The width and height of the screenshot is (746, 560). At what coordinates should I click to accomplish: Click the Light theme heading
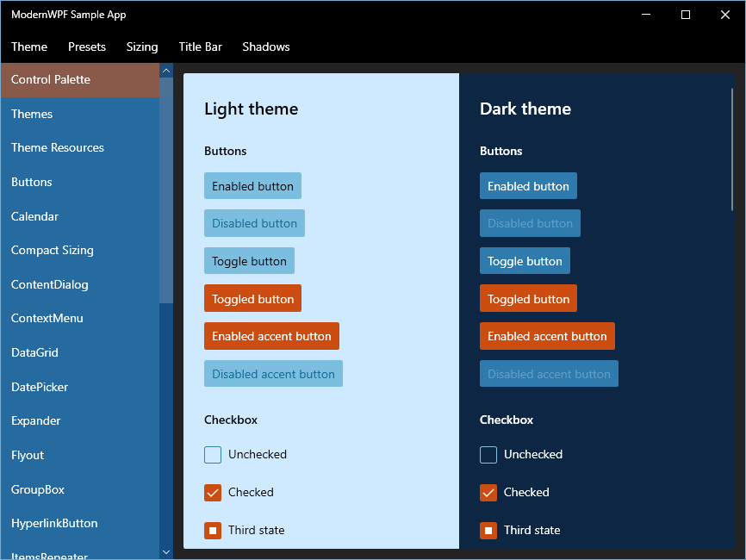252,109
